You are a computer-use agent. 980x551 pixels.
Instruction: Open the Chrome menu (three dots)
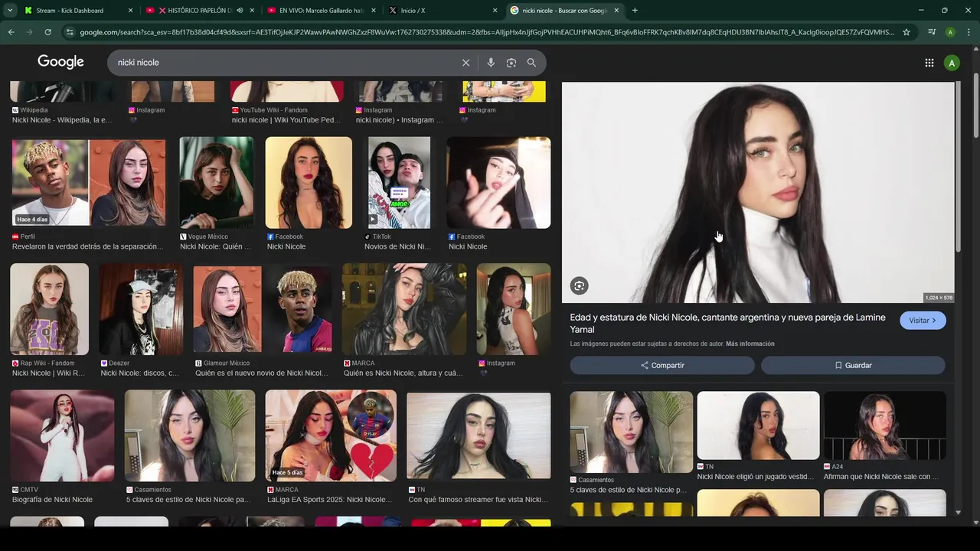coord(969,32)
